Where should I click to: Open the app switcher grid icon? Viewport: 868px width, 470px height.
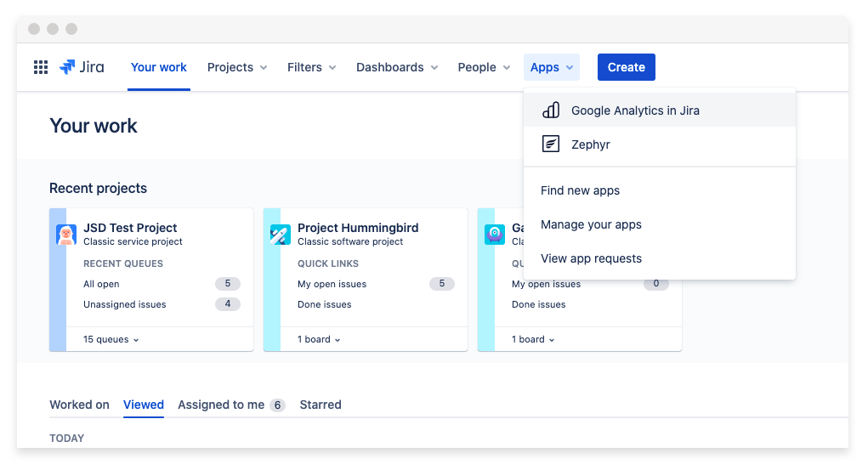[40, 67]
